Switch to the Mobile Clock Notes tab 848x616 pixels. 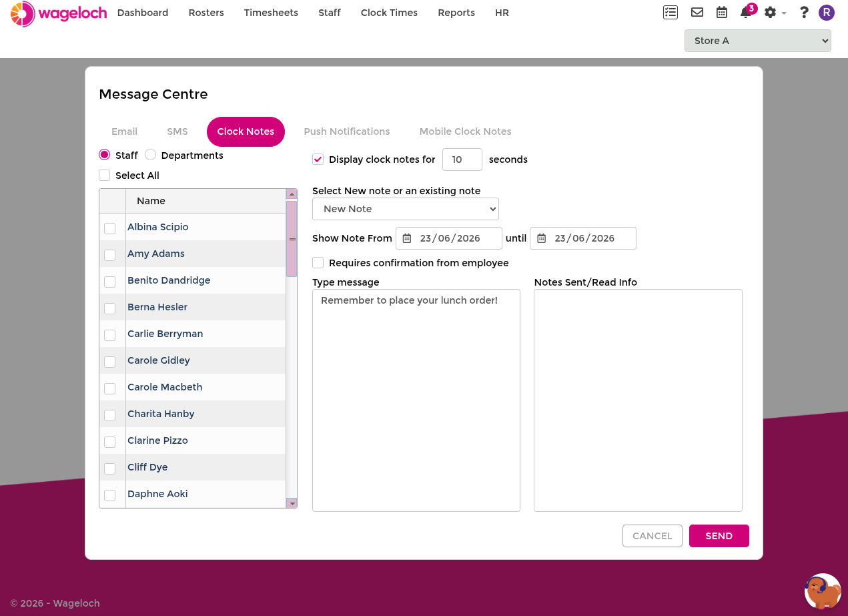[x=465, y=131]
